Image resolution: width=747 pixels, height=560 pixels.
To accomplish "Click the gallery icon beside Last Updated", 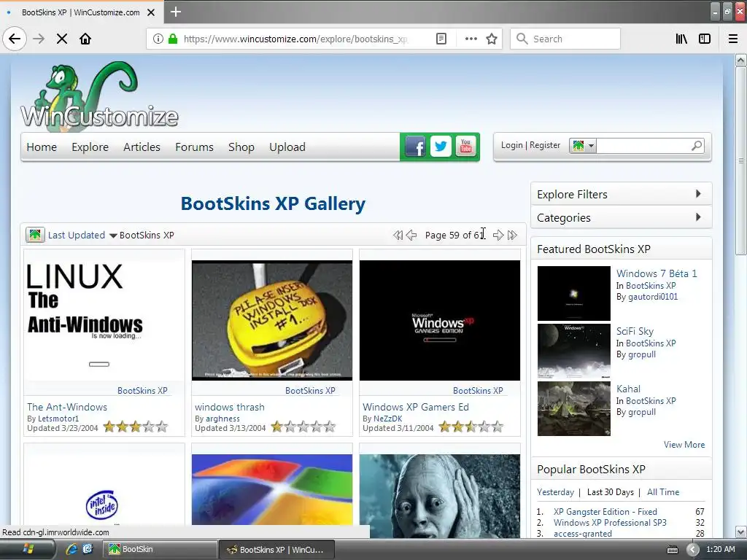I will coord(35,235).
